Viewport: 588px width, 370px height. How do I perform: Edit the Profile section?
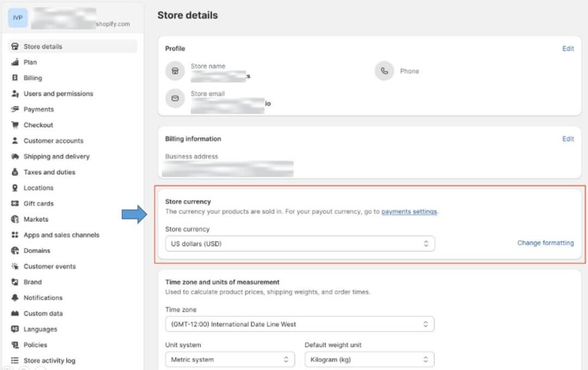pyautogui.click(x=568, y=48)
